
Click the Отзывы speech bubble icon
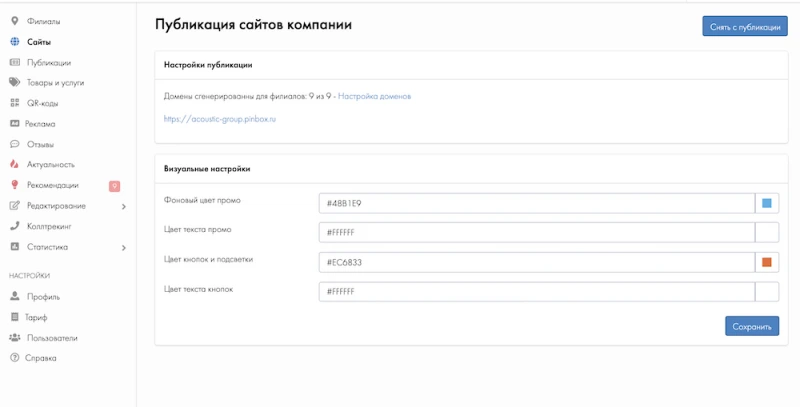pyautogui.click(x=15, y=144)
